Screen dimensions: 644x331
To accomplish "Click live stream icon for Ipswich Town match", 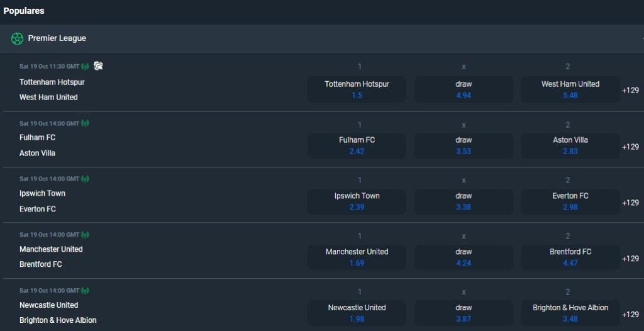I will 85,179.
